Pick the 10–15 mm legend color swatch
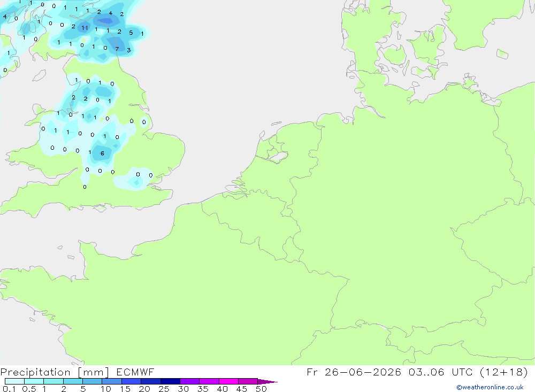Screen dimensions: 535x392 [x=112, y=381]
